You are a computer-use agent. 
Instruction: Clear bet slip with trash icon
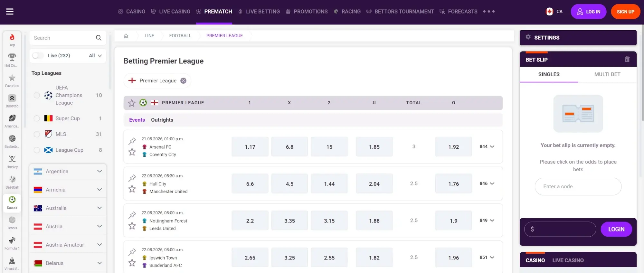(627, 59)
